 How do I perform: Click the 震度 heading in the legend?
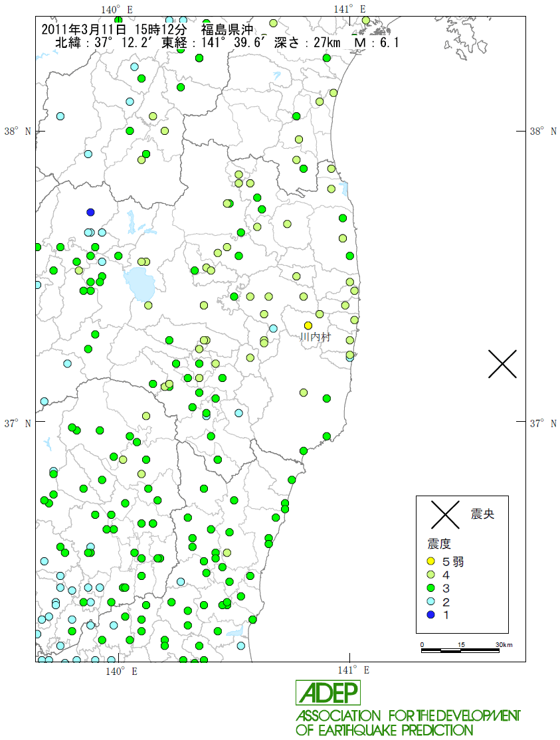tap(438, 544)
